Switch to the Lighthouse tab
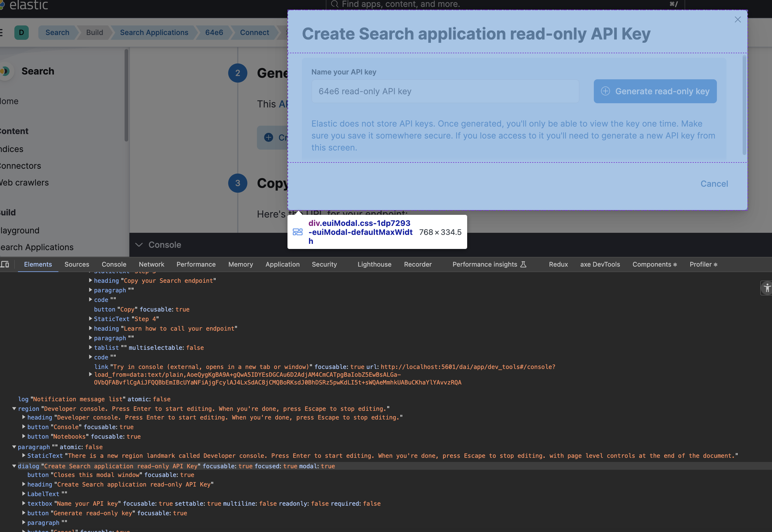The height and width of the screenshot is (532, 772). [x=374, y=264]
